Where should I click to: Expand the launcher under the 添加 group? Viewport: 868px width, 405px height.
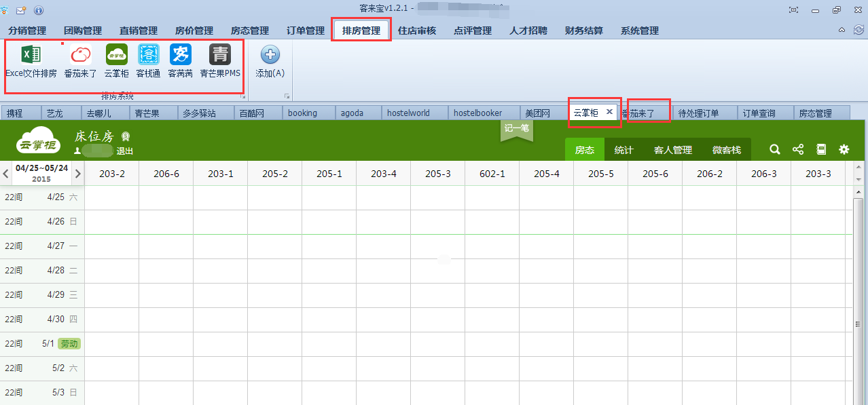point(287,96)
